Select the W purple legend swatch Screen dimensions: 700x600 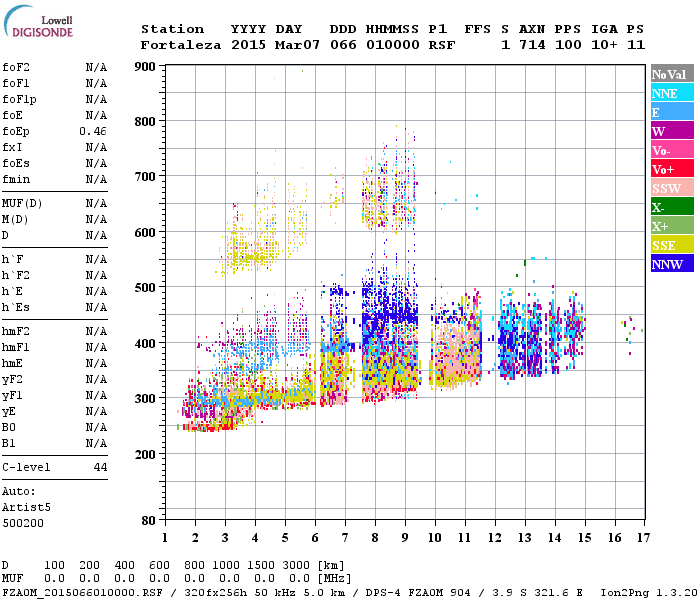coord(672,131)
